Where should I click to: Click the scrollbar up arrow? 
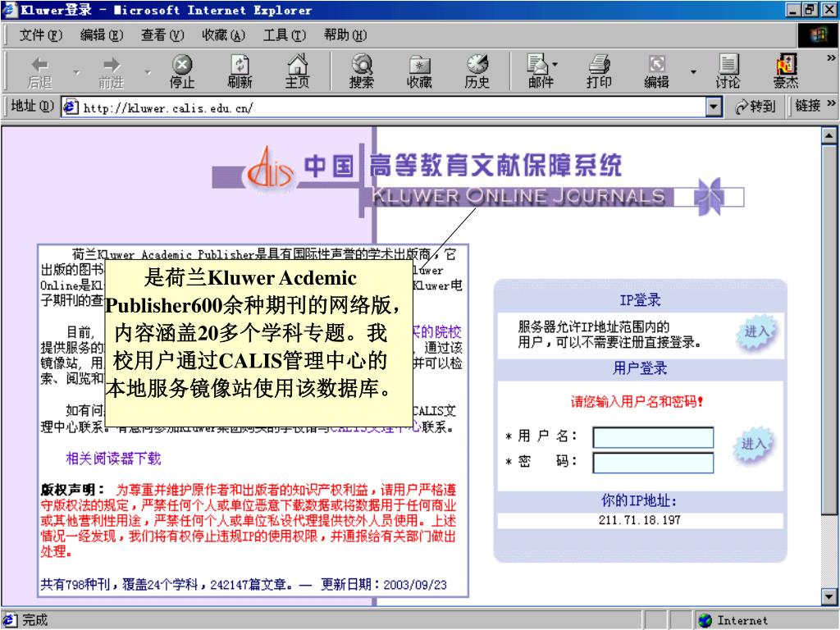pos(829,136)
